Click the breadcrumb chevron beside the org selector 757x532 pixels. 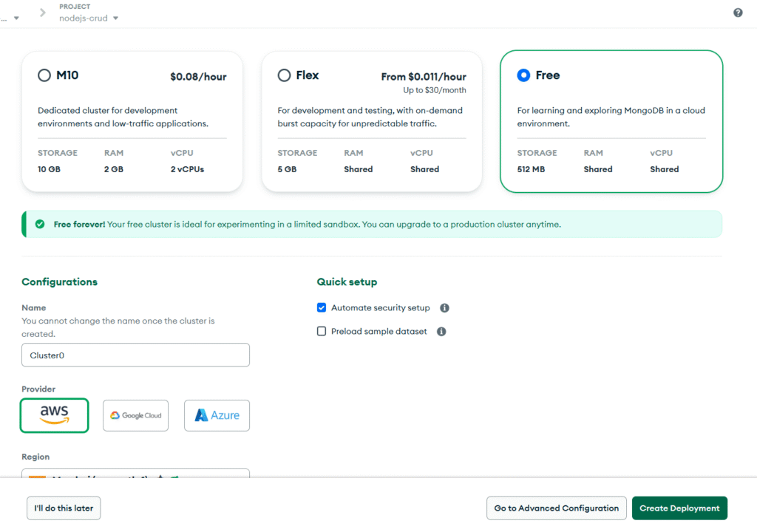coord(42,12)
